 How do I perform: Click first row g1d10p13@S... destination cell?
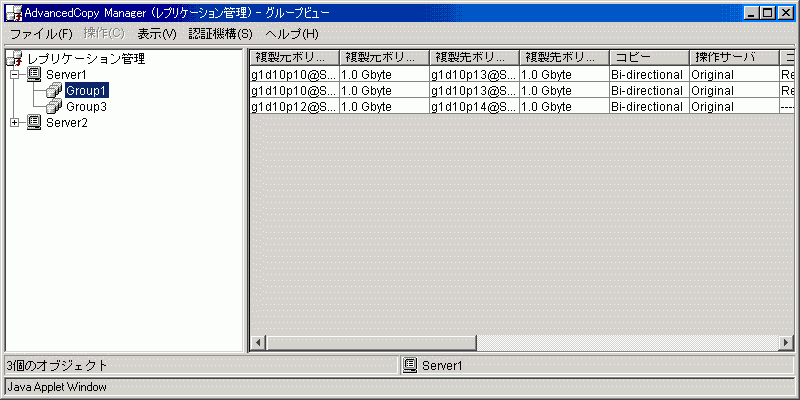[x=474, y=75]
